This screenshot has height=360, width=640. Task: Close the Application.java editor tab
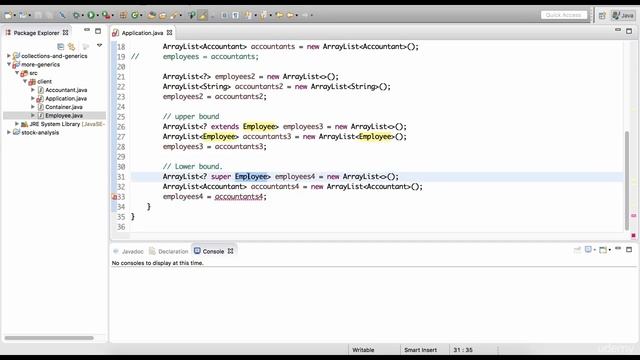point(169,33)
